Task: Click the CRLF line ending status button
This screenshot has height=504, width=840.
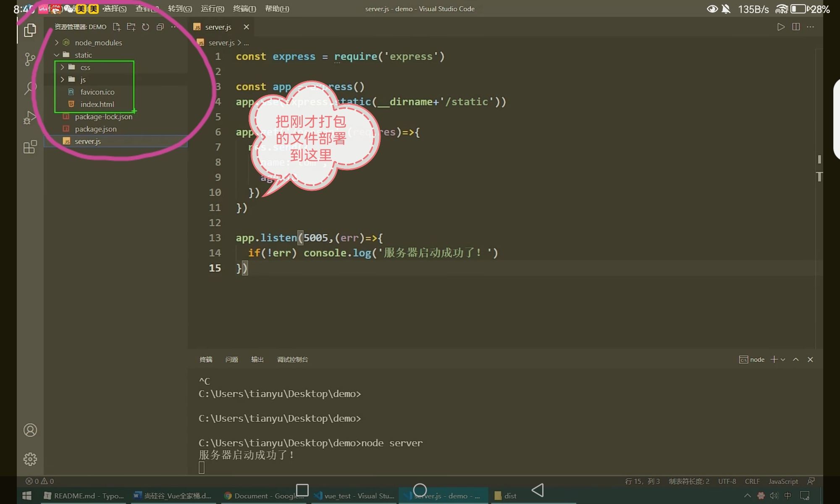Action: (x=752, y=481)
